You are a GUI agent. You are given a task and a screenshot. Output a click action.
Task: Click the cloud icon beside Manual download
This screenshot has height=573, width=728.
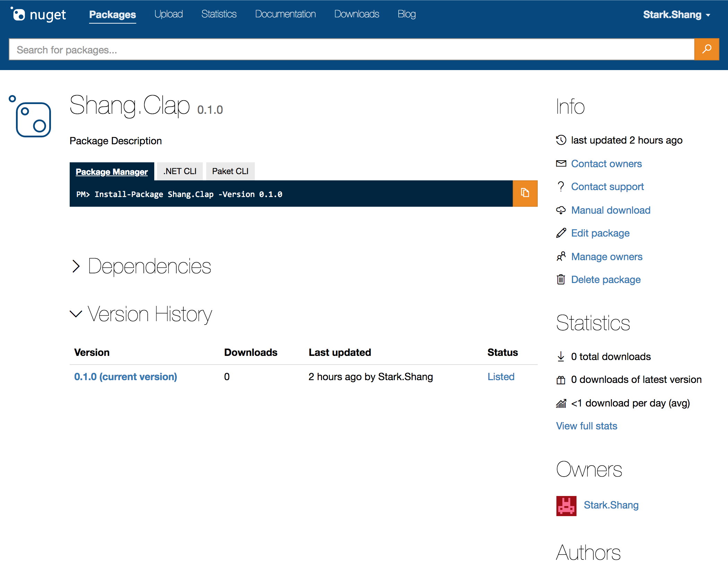tap(561, 210)
